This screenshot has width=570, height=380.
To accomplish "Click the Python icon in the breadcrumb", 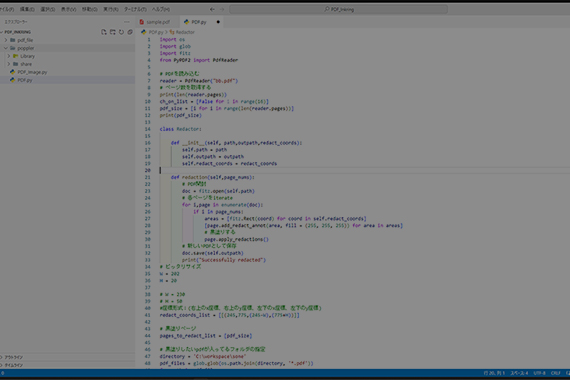I will click(x=144, y=32).
